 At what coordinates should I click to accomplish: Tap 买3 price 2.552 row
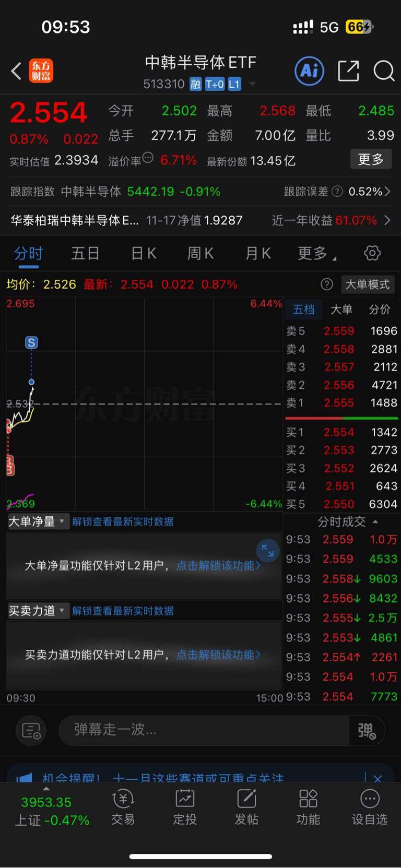click(x=341, y=468)
